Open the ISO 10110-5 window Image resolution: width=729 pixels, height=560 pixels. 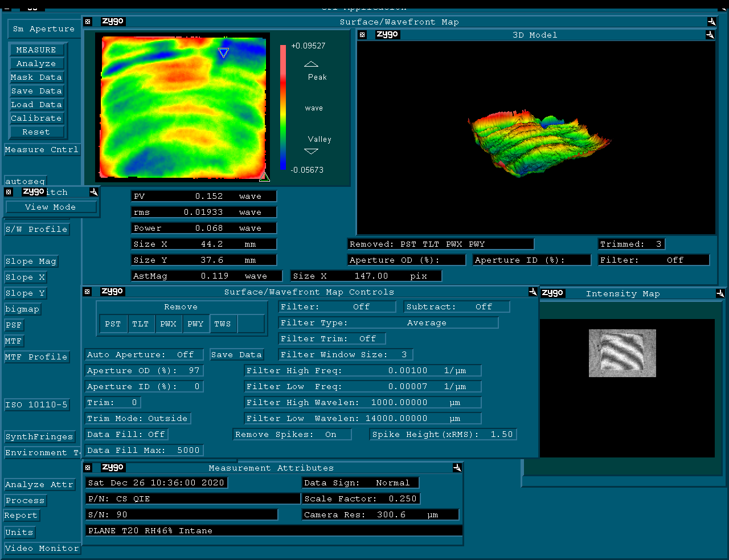pos(36,404)
